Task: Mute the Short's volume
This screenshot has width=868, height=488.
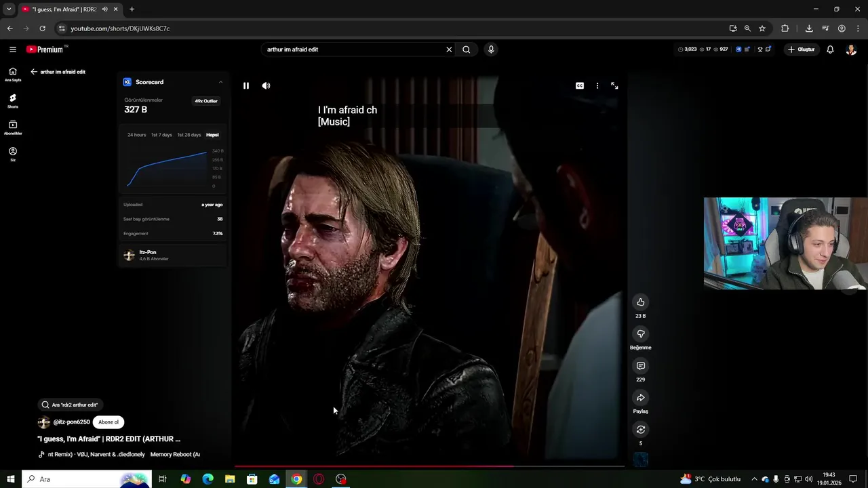Action: click(266, 86)
